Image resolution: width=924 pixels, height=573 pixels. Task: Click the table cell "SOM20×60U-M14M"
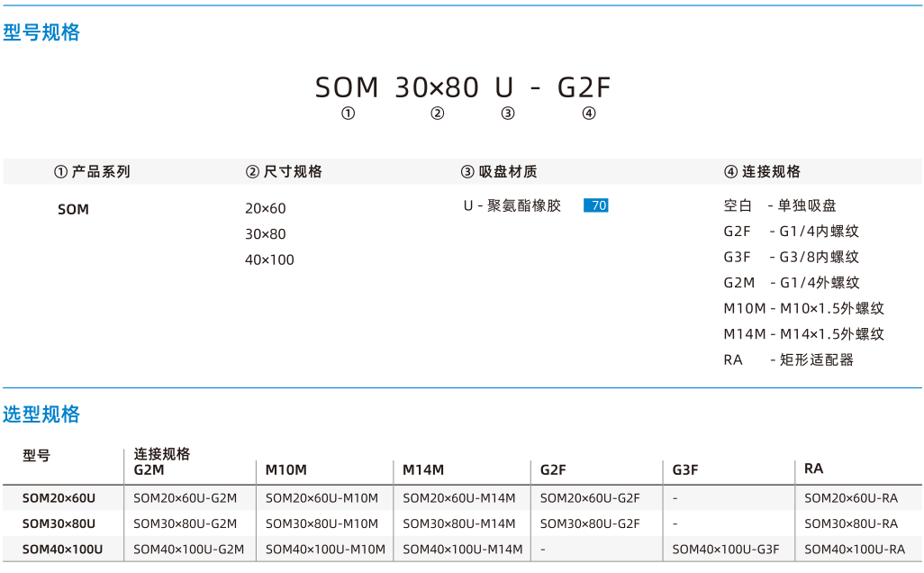click(x=459, y=498)
